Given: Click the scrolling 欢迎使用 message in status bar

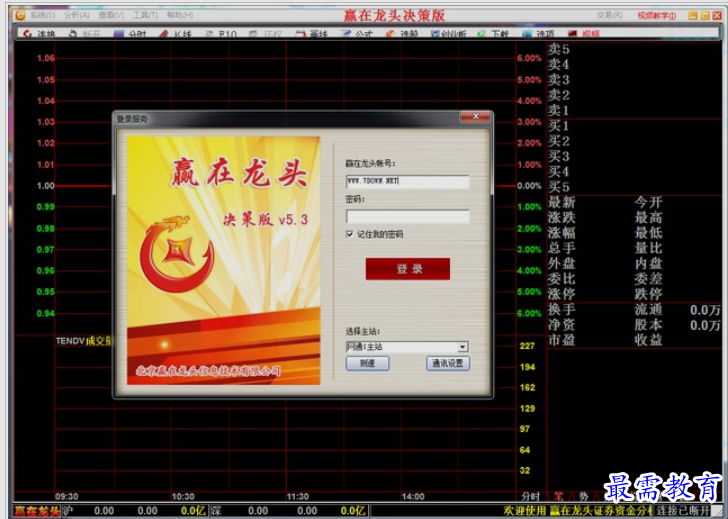Looking at the screenshot, I should coord(578,511).
